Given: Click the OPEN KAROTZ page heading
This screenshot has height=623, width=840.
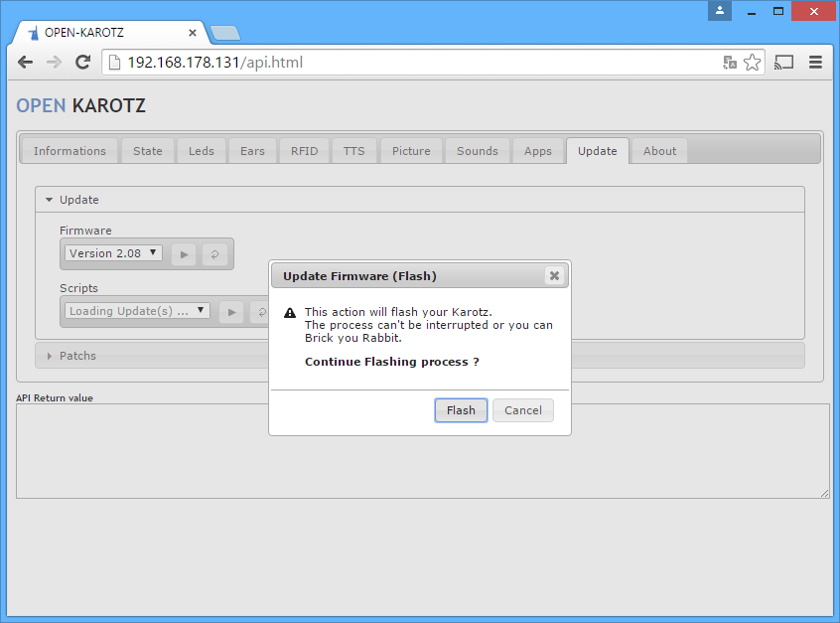Looking at the screenshot, I should coord(80,105).
